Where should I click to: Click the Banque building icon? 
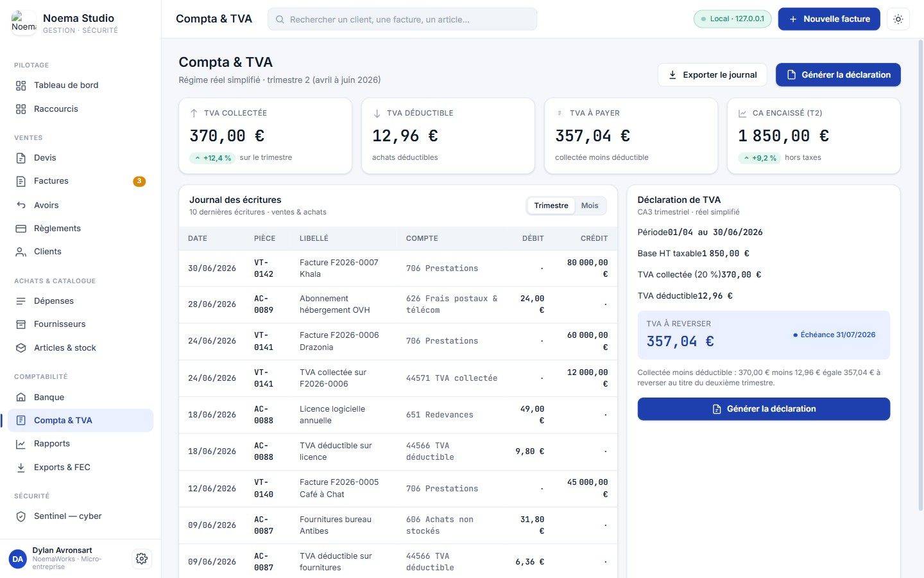[x=21, y=398]
